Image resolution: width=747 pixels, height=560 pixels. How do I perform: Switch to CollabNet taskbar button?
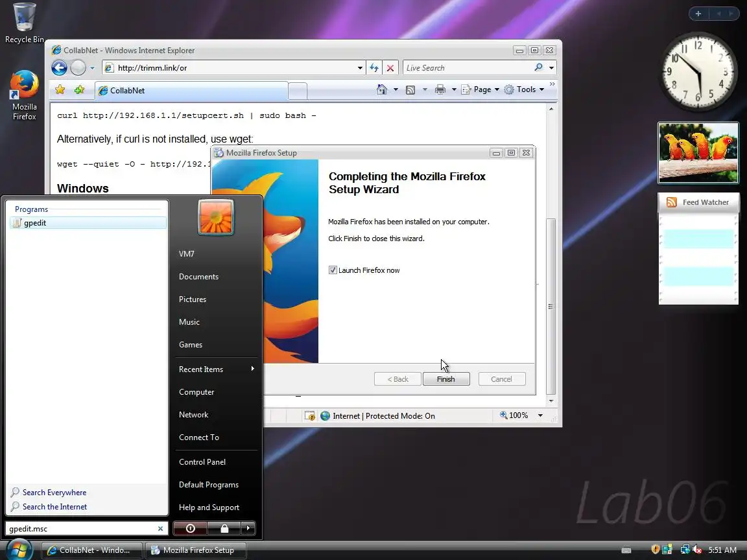point(92,550)
